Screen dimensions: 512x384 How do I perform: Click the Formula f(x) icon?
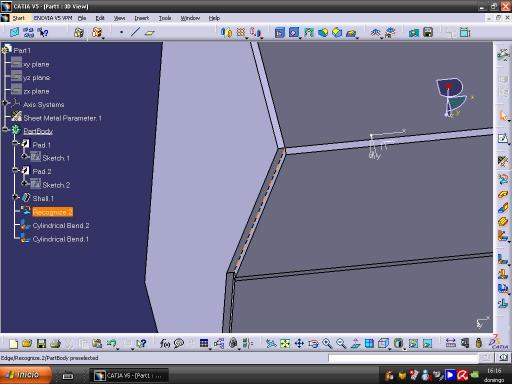click(x=165, y=343)
